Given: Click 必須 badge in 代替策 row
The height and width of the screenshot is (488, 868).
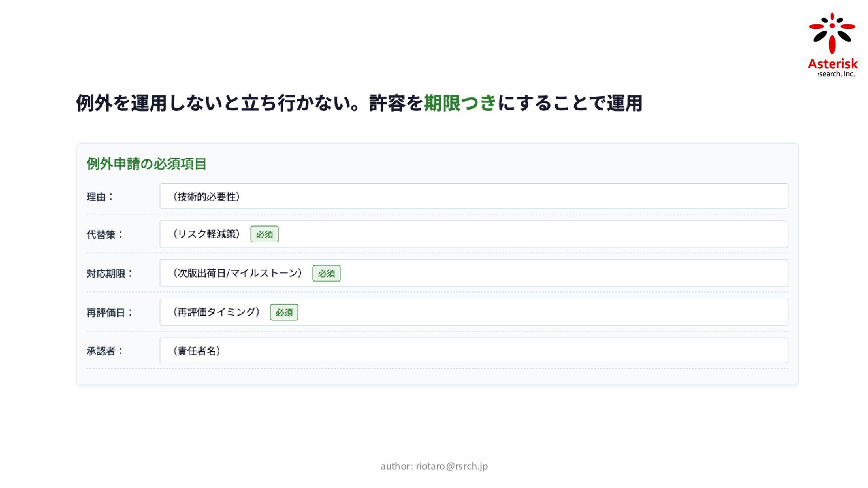Looking at the screenshot, I should coord(264,234).
